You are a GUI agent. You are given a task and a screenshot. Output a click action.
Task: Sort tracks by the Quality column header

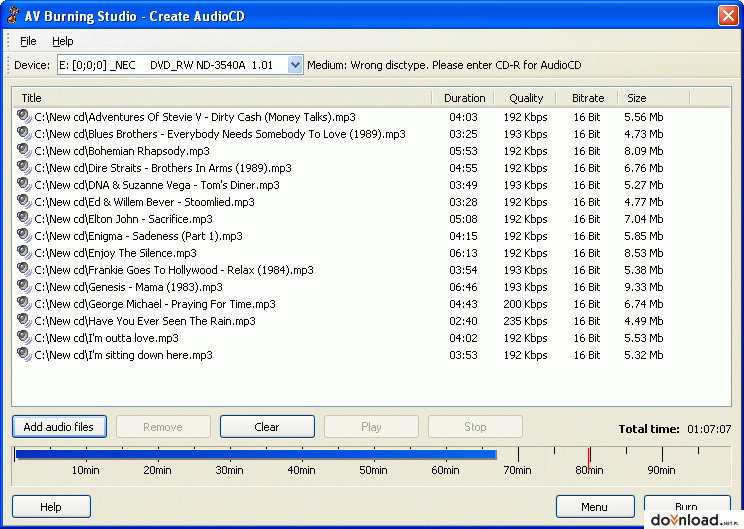click(x=526, y=98)
